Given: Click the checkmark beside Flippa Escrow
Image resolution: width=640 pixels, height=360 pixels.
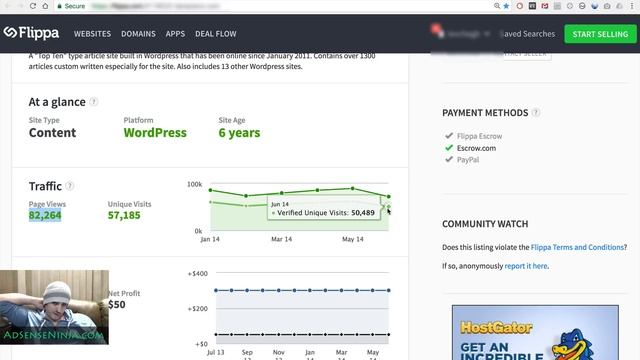Looking at the screenshot, I should (x=449, y=136).
